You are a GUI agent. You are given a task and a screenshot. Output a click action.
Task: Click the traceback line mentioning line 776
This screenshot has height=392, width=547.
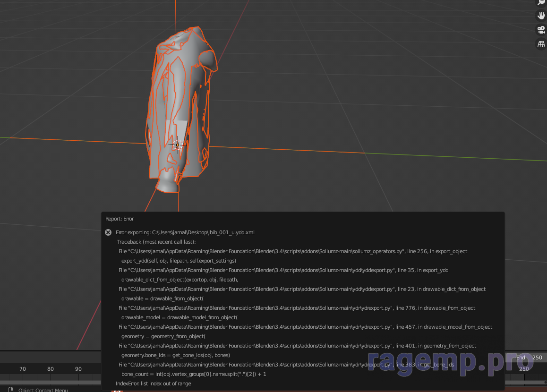coord(297,307)
